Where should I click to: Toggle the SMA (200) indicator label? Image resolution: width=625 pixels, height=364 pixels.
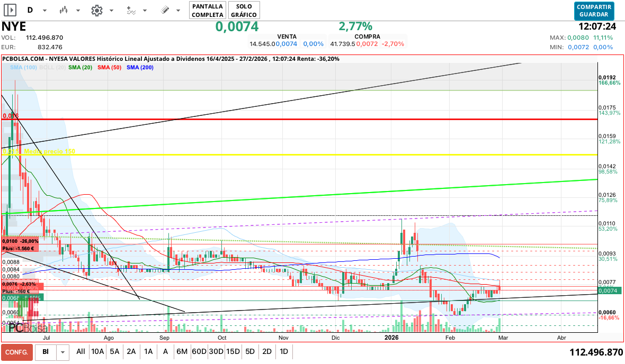click(140, 67)
